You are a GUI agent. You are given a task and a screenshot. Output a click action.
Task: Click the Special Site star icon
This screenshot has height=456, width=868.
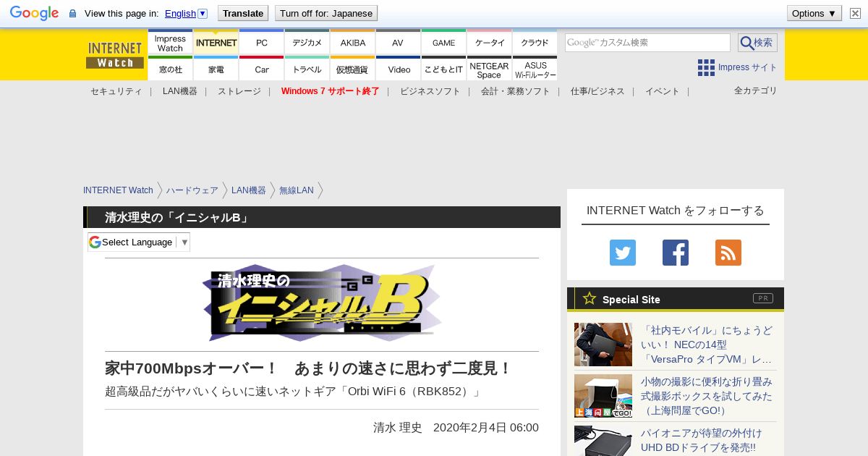point(590,298)
